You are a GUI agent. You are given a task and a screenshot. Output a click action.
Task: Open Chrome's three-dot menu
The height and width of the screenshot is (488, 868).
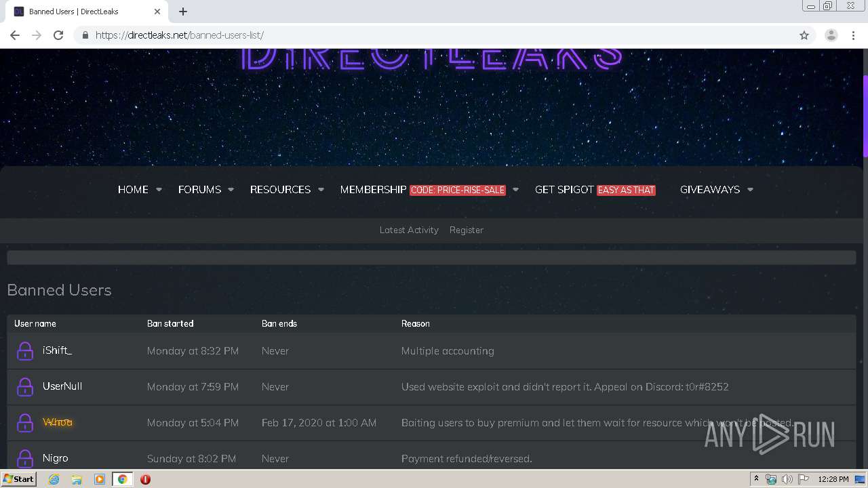853,35
